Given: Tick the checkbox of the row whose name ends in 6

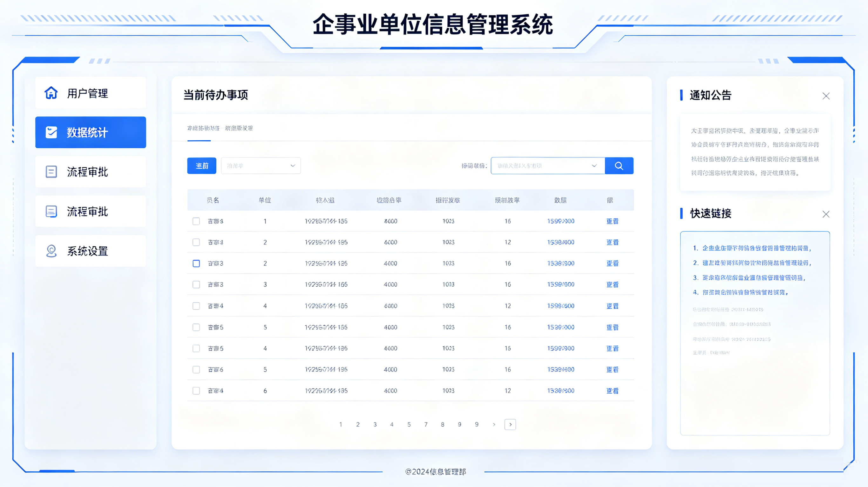Looking at the screenshot, I should [x=196, y=370].
